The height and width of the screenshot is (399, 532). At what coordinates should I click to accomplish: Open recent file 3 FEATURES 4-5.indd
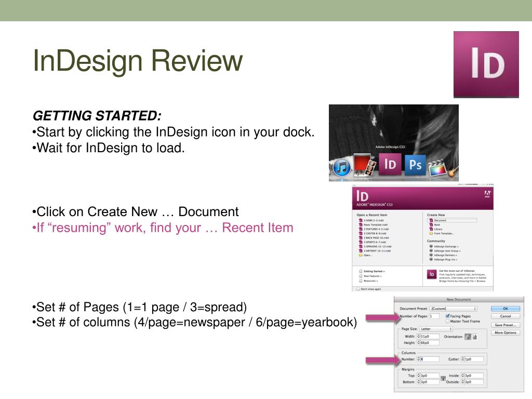[x=374, y=229]
